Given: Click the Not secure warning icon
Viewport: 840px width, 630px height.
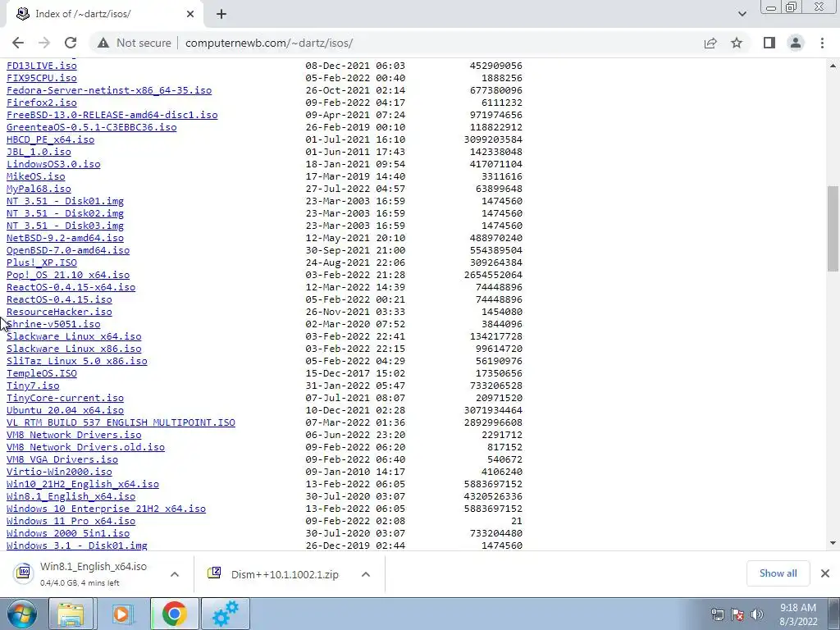Looking at the screenshot, I should tap(103, 43).
